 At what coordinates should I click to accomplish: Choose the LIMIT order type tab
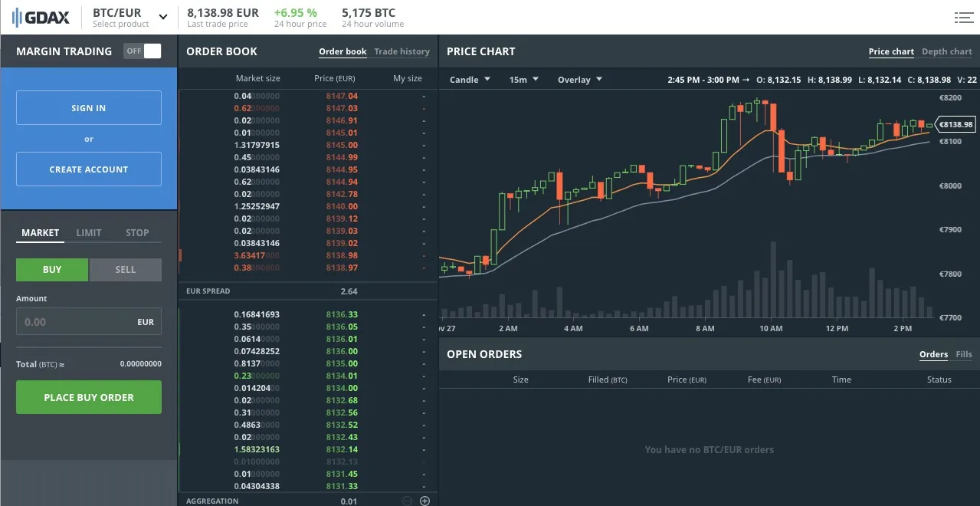pyautogui.click(x=89, y=232)
